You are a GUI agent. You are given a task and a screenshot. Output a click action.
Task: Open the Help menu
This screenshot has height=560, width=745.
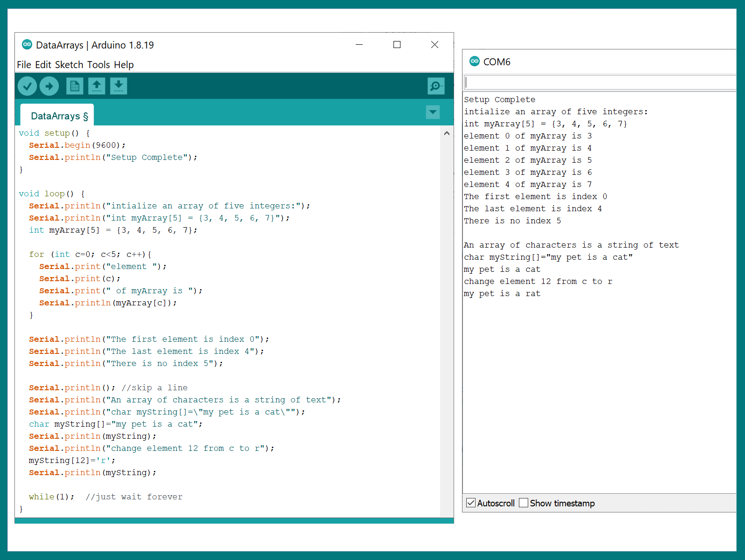point(124,65)
